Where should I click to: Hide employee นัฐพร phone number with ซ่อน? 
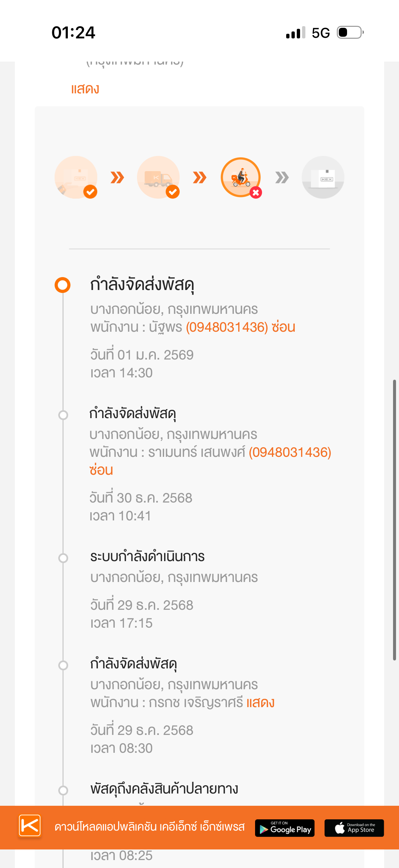pos(284,327)
